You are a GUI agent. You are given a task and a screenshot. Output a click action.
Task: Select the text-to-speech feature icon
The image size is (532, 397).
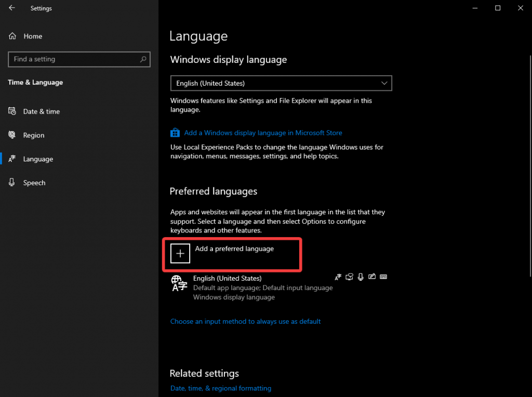pos(350,277)
